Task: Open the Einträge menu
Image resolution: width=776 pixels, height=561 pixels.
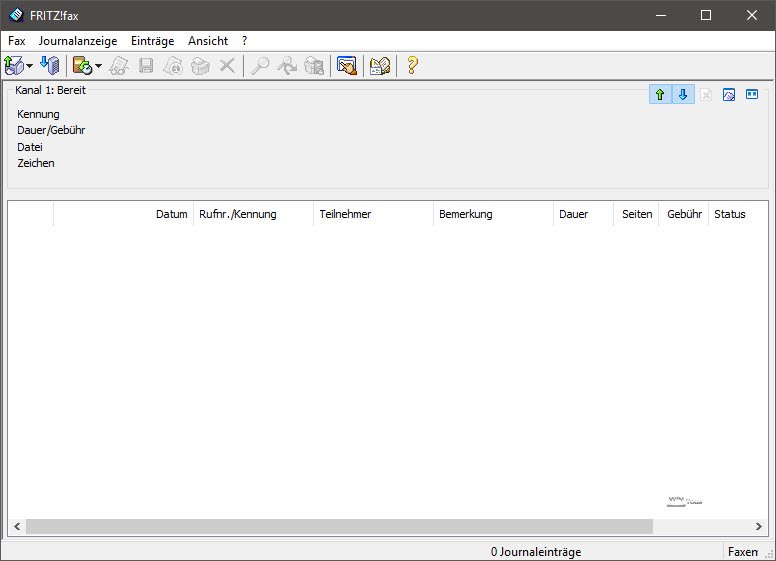Action: coord(153,41)
